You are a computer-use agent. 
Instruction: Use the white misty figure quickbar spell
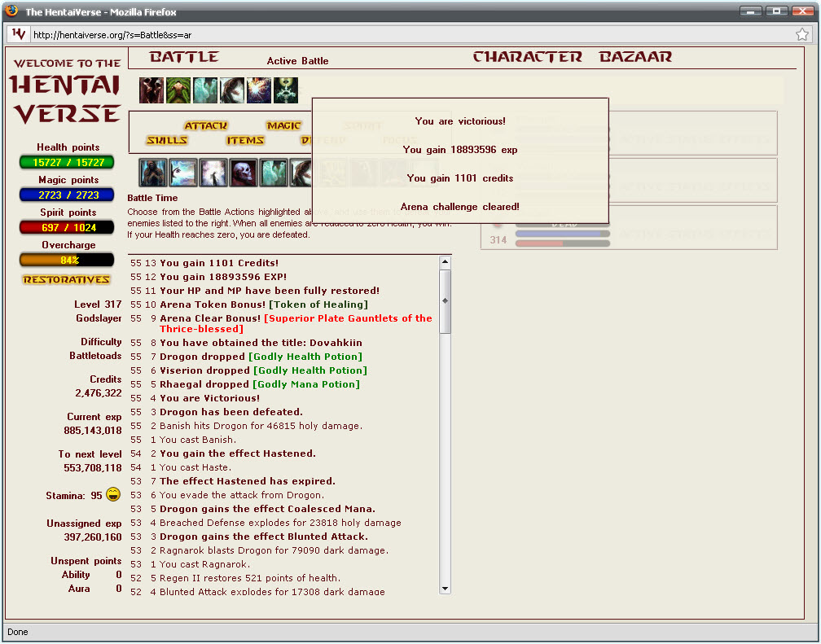[213, 173]
